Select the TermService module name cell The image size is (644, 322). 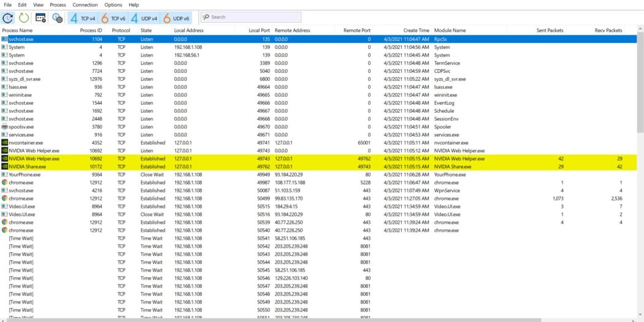click(447, 63)
